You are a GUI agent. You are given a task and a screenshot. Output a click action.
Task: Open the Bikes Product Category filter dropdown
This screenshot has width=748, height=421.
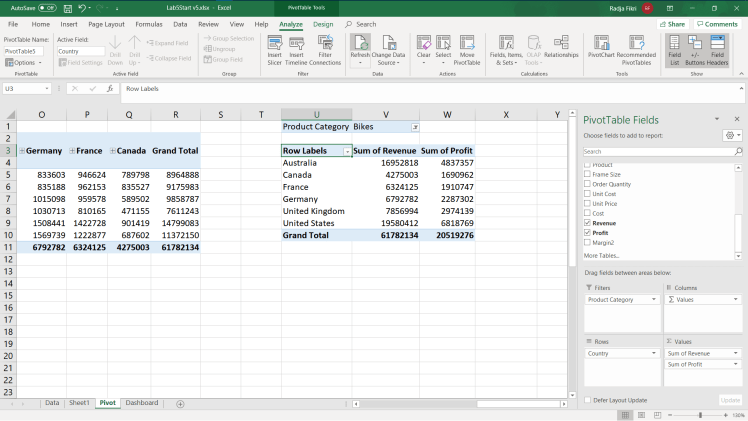(x=415, y=127)
